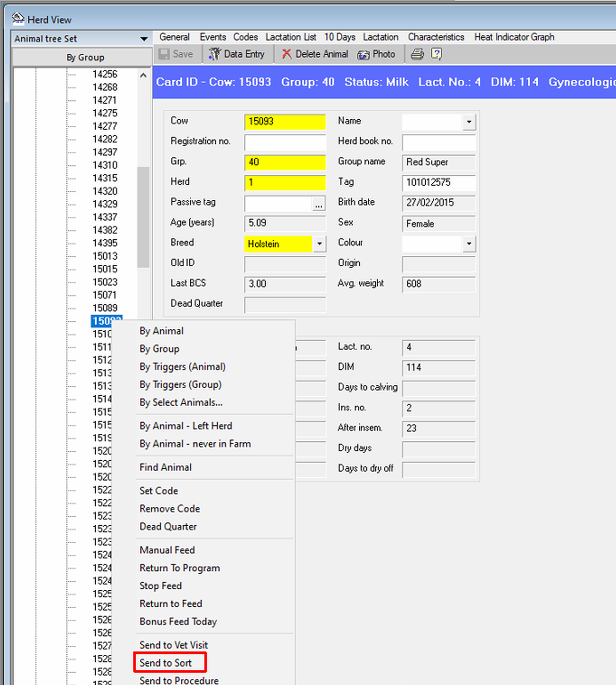Click the Tag input field
The image size is (616, 685).
(x=438, y=183)
